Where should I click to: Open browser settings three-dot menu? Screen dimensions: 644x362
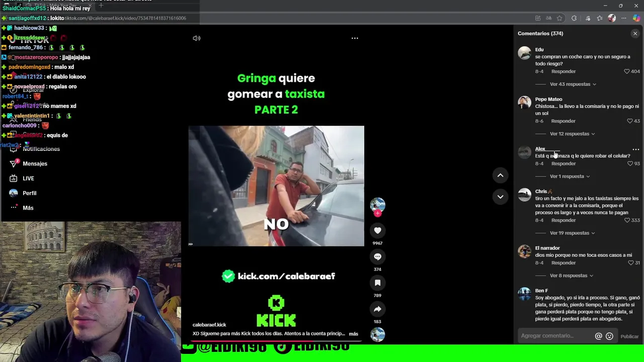624,18
